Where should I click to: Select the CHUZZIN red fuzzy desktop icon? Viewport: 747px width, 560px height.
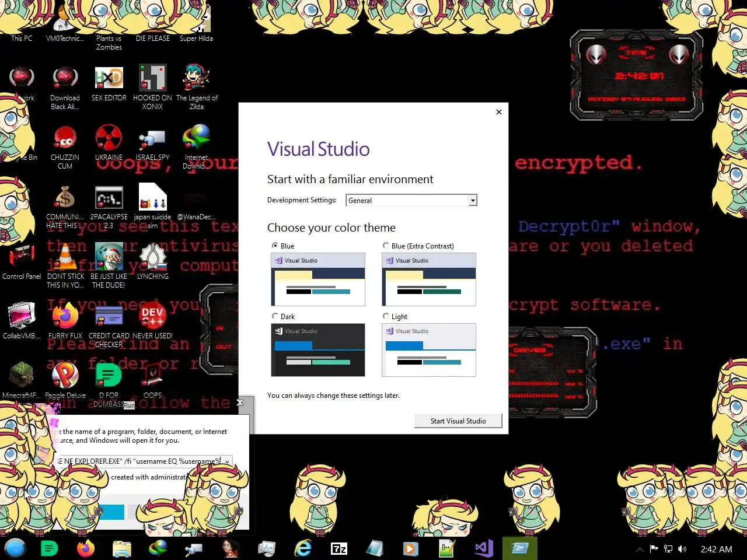pos(65,147)
